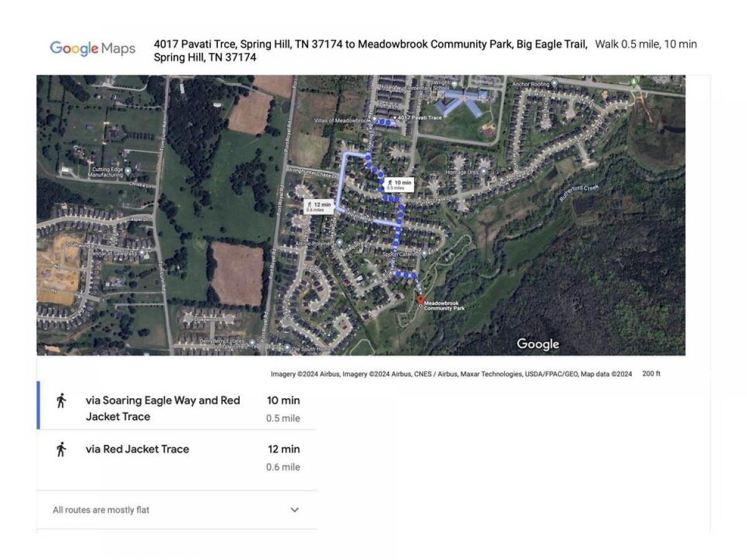Click the Anchor Roofing location pin

[x=554, y=82]
